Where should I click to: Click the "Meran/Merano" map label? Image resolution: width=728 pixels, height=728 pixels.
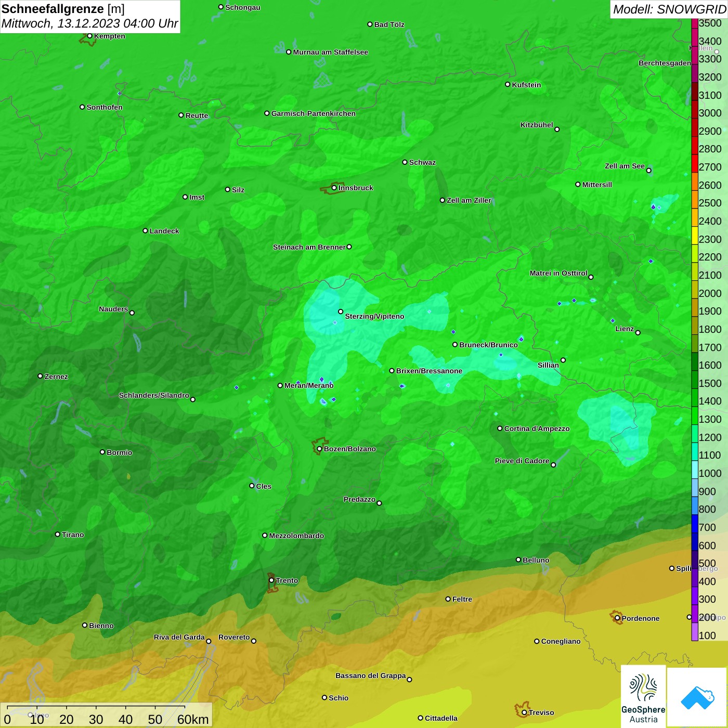coord(309,385)
